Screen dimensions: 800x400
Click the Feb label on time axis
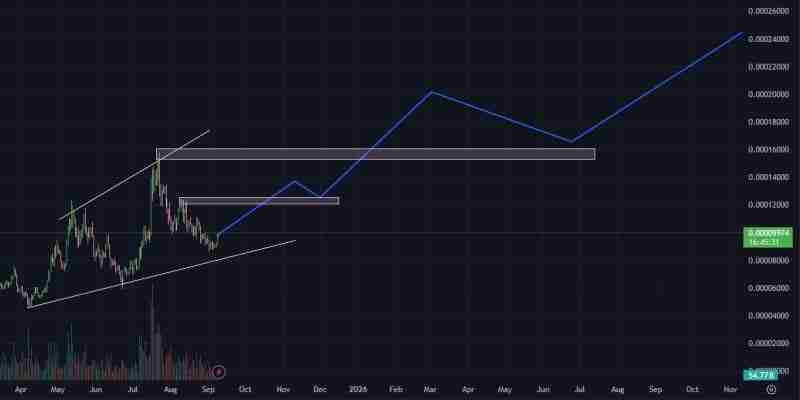click(x=395, y=387)
